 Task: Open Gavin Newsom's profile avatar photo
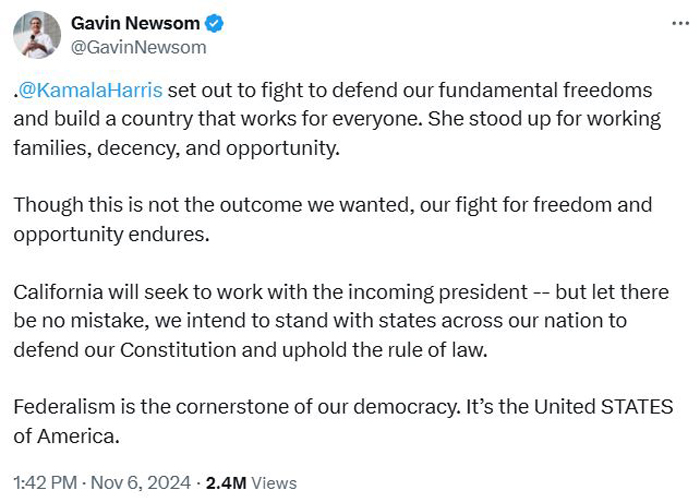point(37,35)
